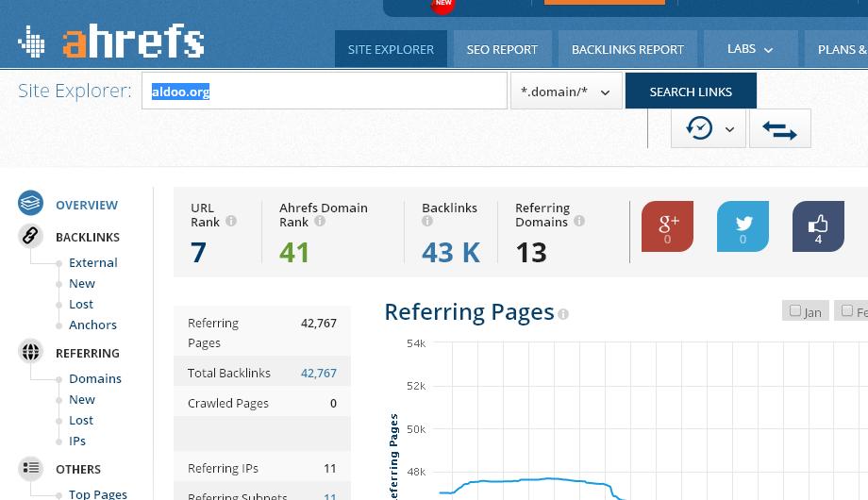This screenshot has width=868, height=500.
Task: Open External backlinks link
Action: [x=93, y=262]
